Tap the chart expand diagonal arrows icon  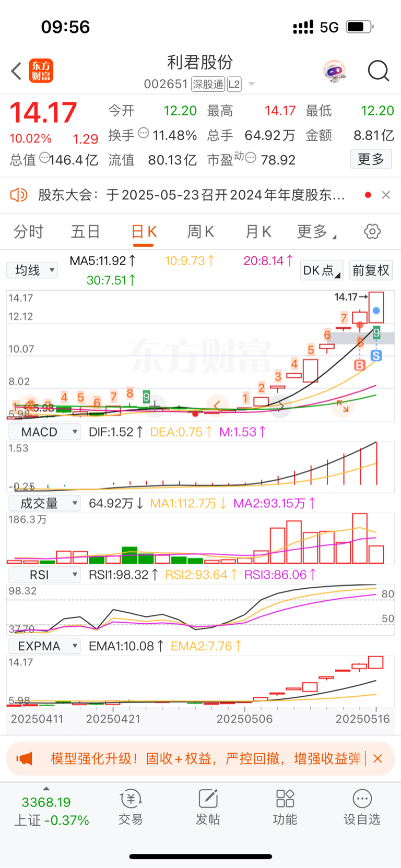coord(343,406)
